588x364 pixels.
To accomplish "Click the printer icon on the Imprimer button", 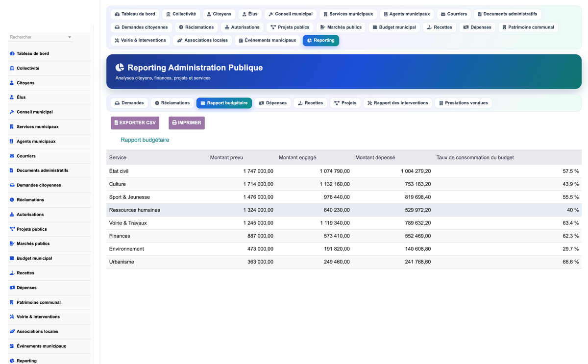I will pyautogui.click(x=174, y=123).
